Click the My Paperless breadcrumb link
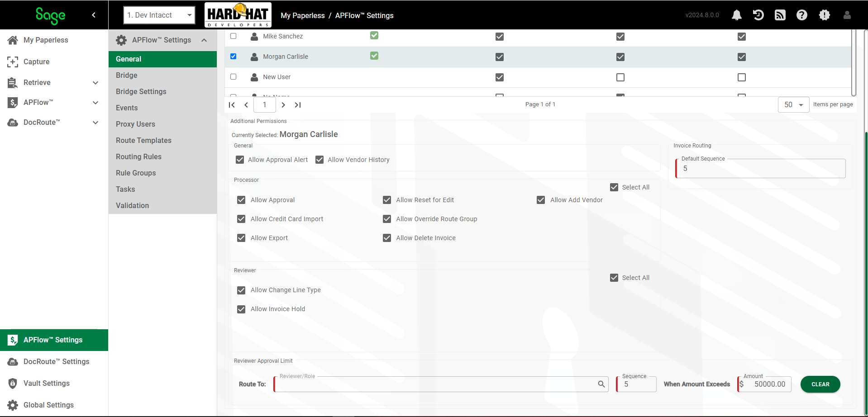The width and height of the screenshot is (868, 417). point(303,15)
